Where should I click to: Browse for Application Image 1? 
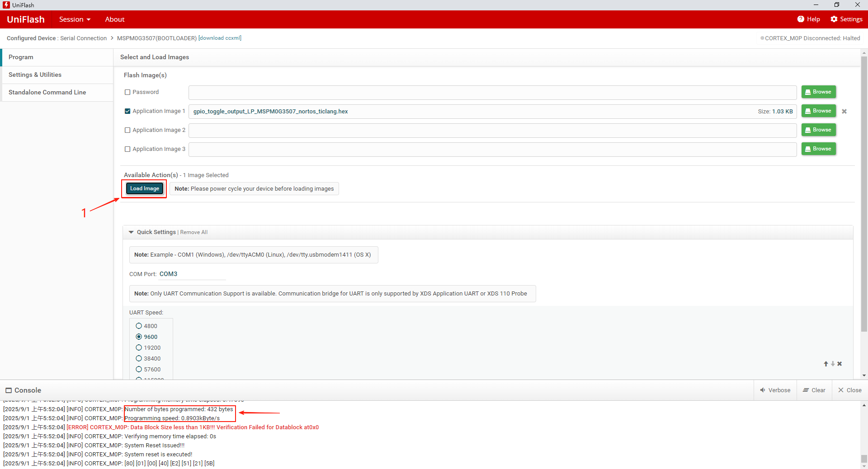pyautogui.click(x=819, y=111)
